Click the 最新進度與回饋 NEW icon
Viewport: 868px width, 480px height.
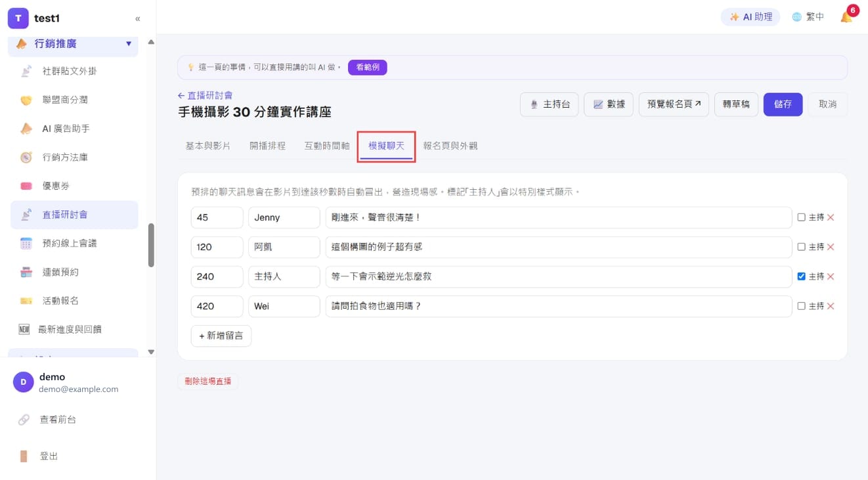click(24, 329)
